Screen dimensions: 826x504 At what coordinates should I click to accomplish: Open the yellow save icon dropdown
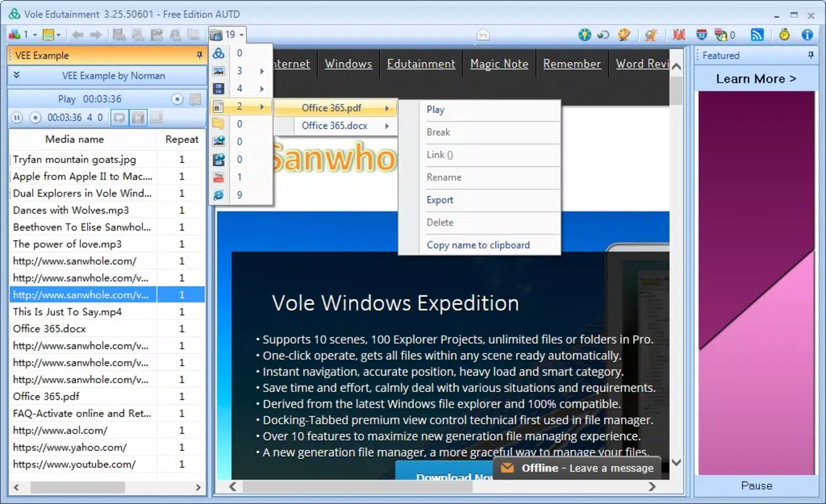(58, 35)
